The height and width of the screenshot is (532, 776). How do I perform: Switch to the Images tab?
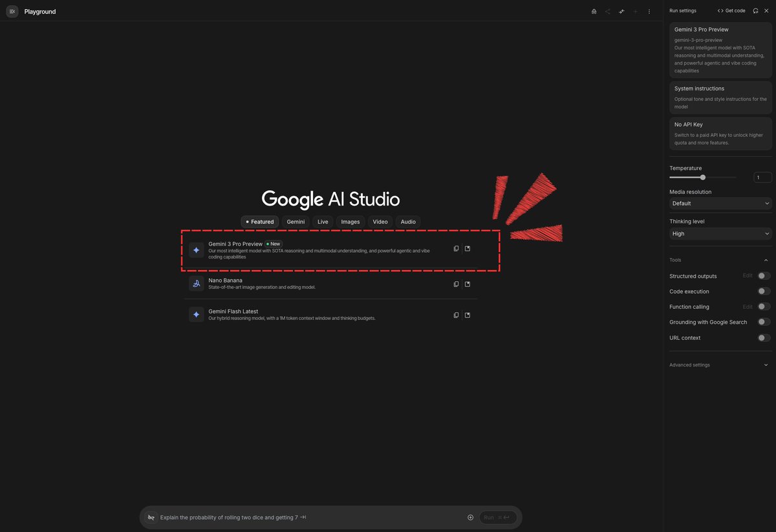pyautogui.click(x=350, y=222)
